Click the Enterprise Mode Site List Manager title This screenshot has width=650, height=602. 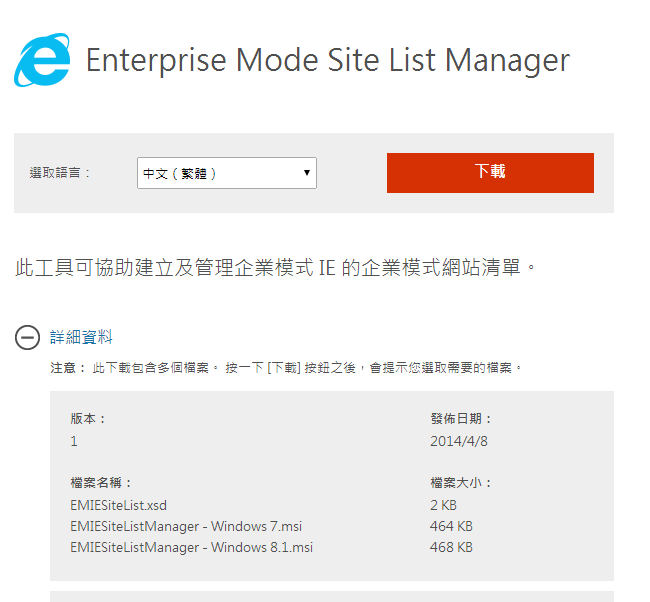pos(327,60)
